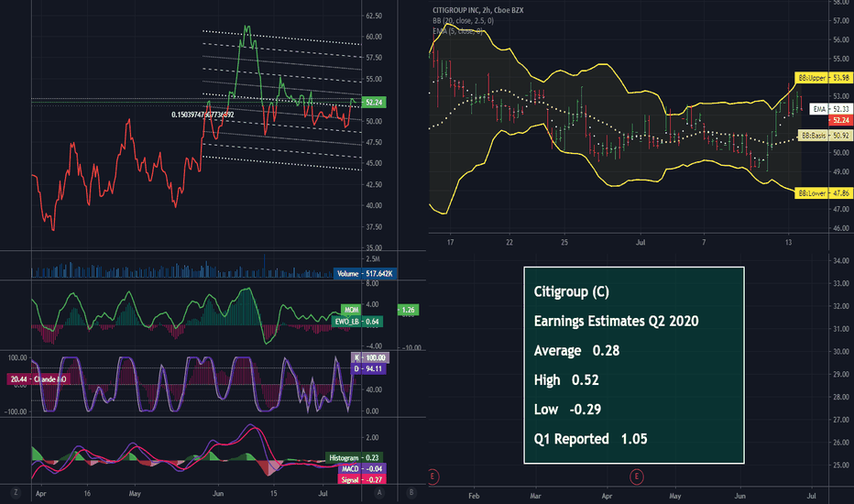
Task: Click the 62.50 price level on the left chart scale
Action: click(374, 16)
